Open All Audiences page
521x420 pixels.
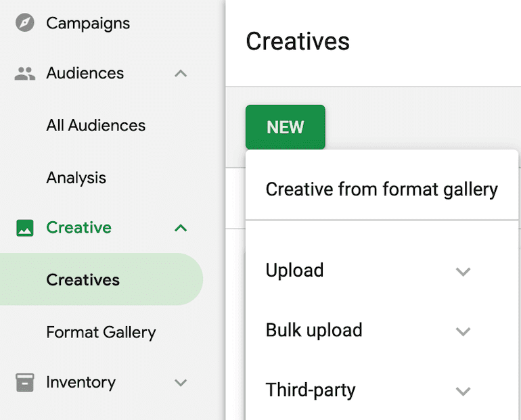pyautogui.click(x=95, y=126)
